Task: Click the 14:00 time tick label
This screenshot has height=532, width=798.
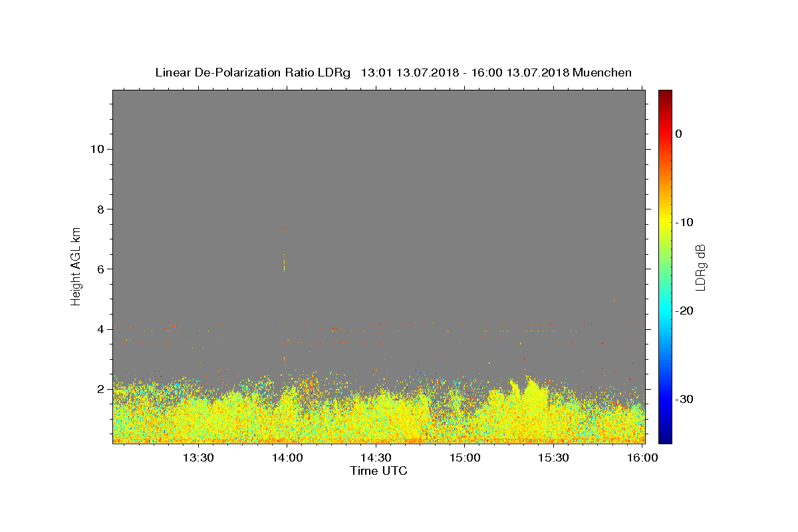Action: tap(287, 458)
